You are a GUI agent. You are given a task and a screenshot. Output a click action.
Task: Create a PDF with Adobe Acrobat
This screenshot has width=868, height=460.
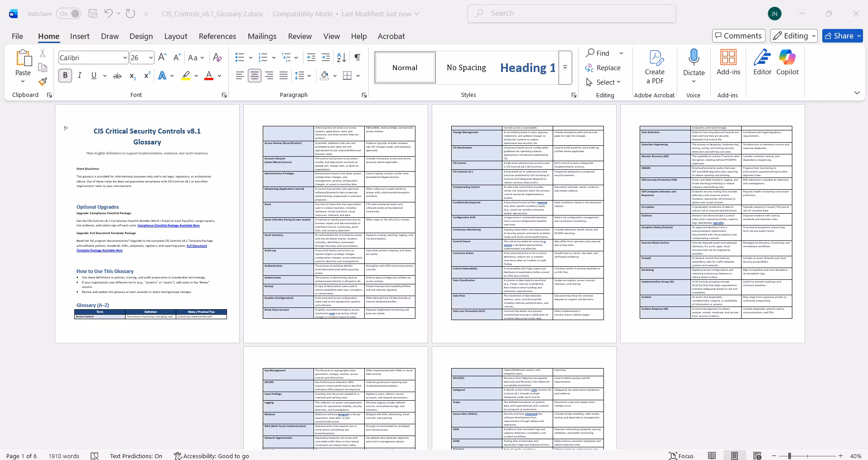click(655, 67)
